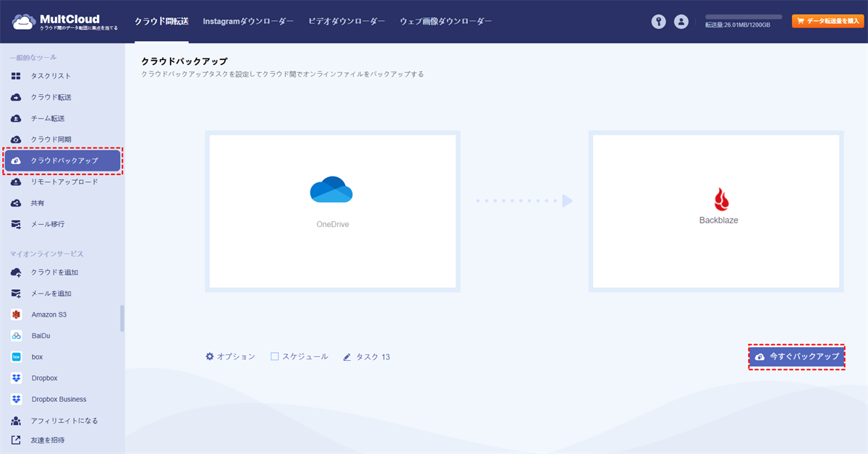Viewport: 868px width, 454px height.
Task: Open ビデオダウンローダー tab
Action: point(346,22)
